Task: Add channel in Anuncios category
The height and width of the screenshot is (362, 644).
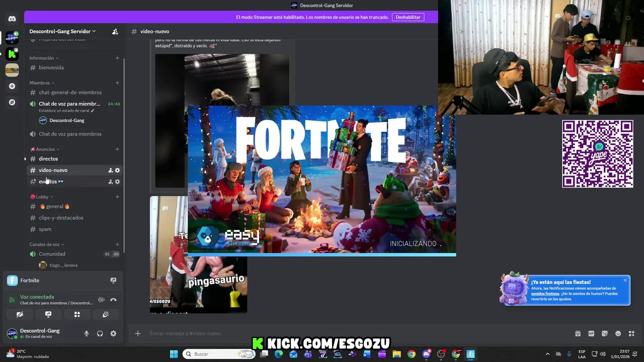Action: point(117,149)
